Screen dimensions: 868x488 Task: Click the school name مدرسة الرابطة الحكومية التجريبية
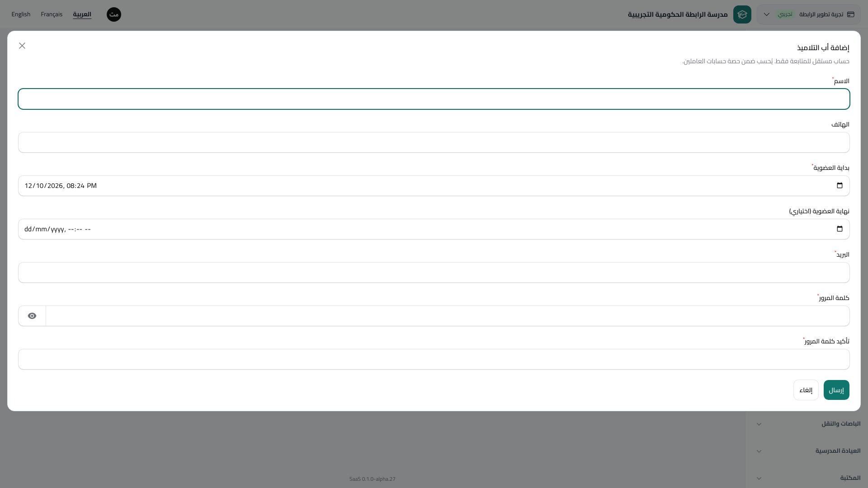coord(678,14)
